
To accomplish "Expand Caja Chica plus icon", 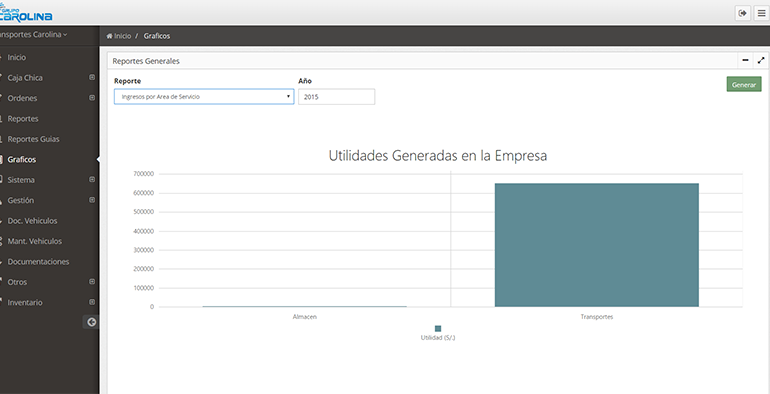I will [x=92, y=77].
